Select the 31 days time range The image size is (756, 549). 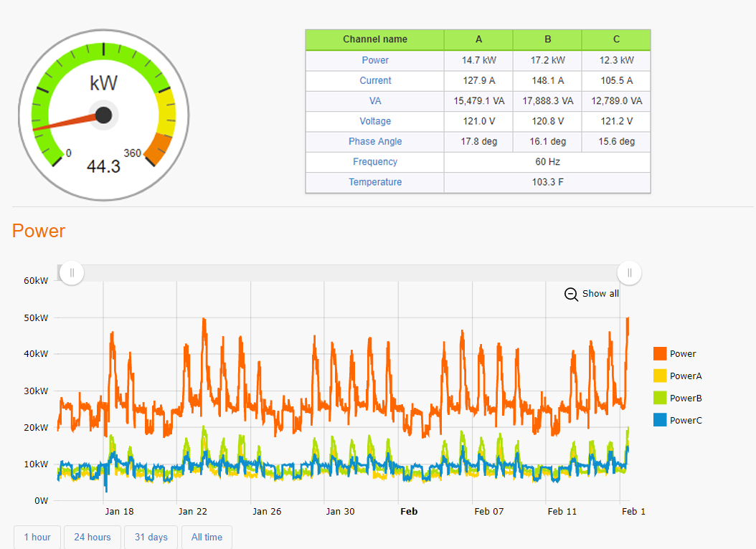[151, 537]
